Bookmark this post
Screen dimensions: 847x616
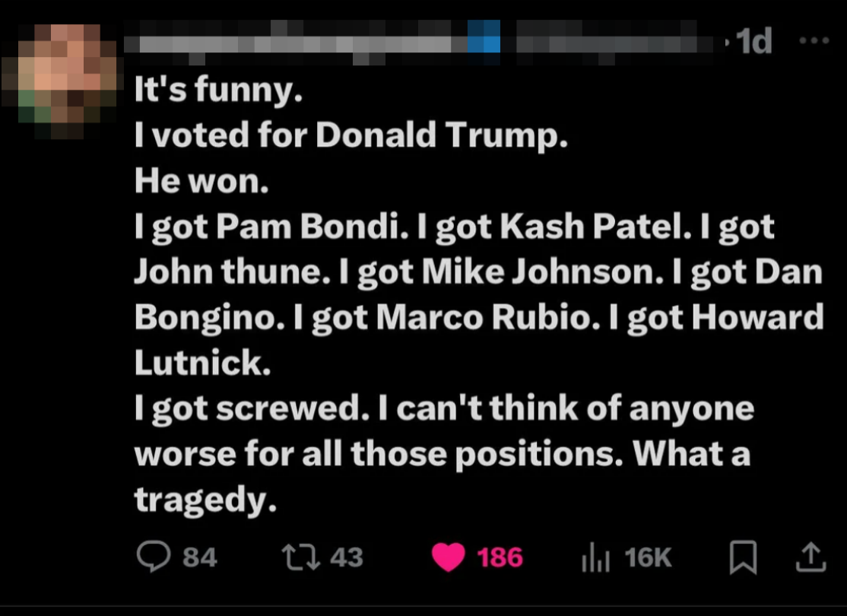click(x=743, y=558)
